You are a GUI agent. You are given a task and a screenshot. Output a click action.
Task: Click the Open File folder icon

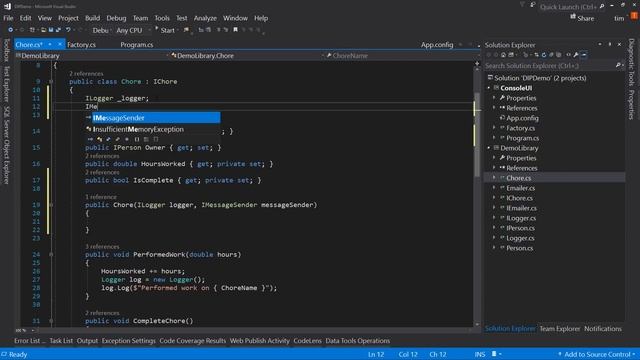click(x=43, y=30)
